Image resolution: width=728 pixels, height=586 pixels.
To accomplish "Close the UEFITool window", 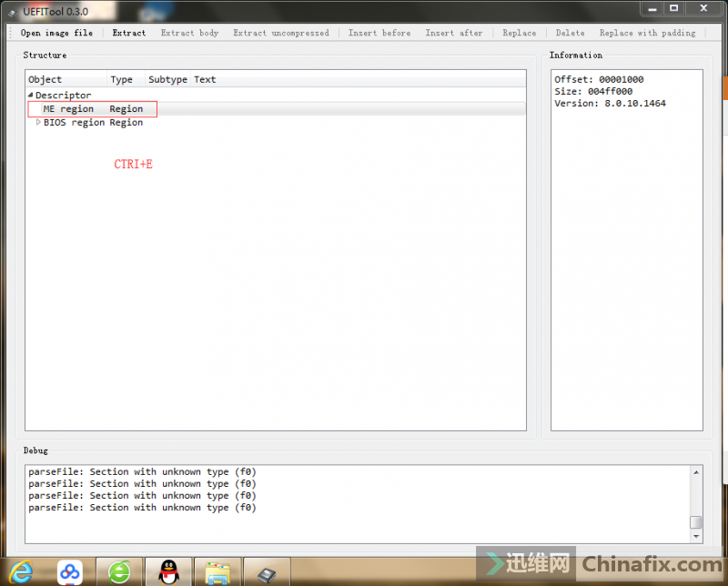I will (x=703, y=8).
